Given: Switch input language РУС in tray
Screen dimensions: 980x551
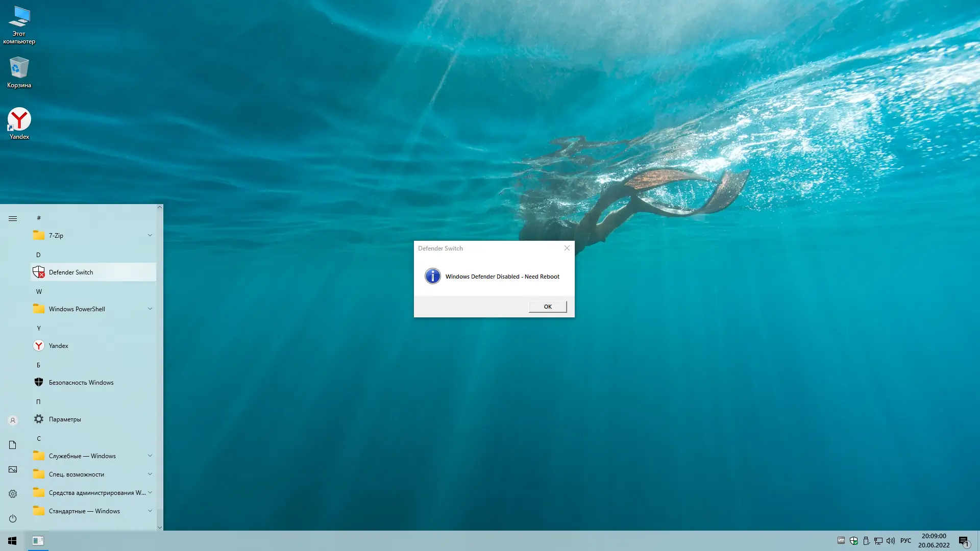Looking at the screenshot, I should click(905, 541).
